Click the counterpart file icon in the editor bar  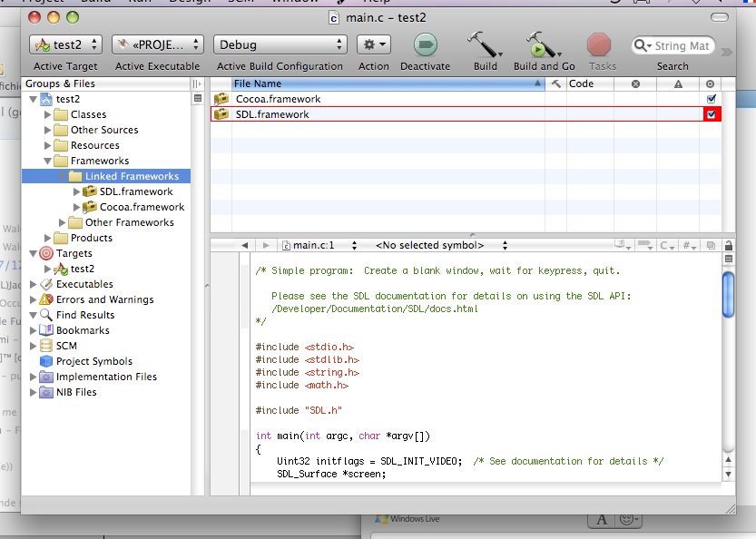point(711,245)
